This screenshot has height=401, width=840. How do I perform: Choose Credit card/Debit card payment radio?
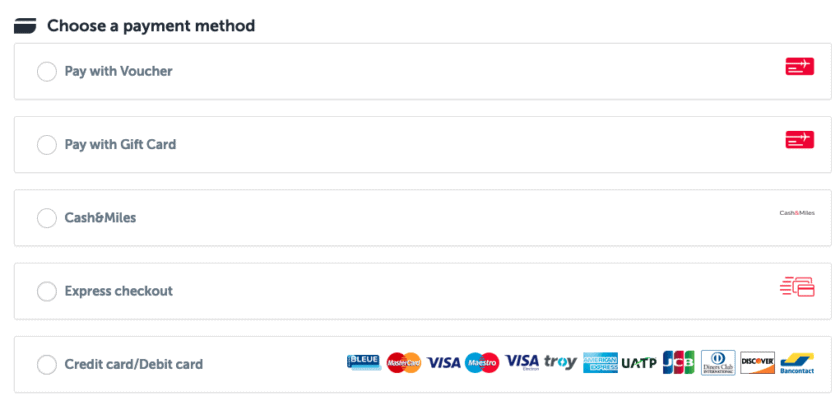46,365
